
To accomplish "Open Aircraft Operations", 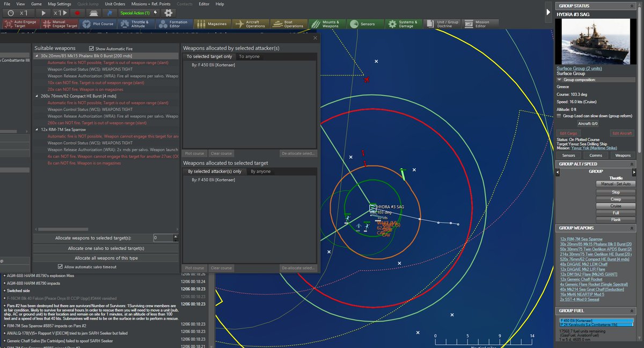I will pos(251,24).
